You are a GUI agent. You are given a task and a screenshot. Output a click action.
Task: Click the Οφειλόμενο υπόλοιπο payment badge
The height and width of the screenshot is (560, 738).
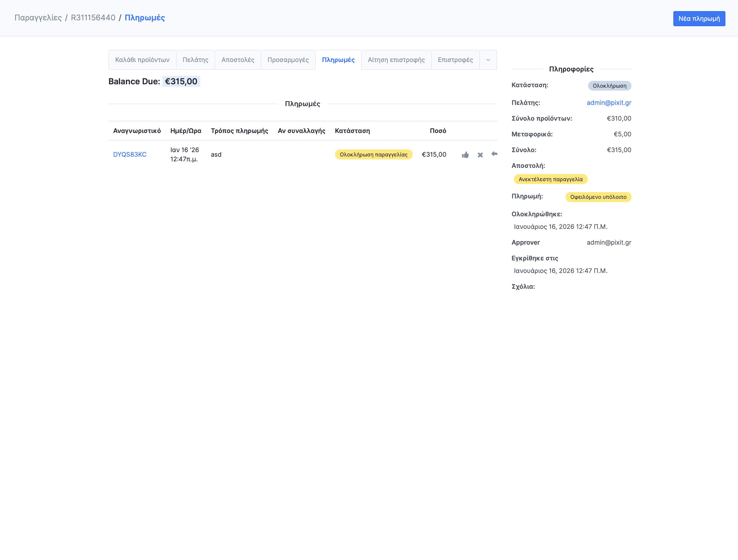click(598, 197)
